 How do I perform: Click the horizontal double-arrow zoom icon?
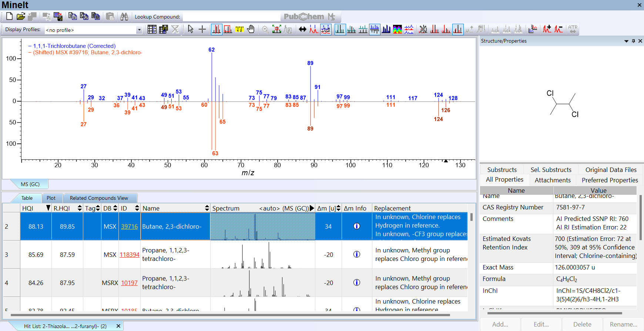302,29
